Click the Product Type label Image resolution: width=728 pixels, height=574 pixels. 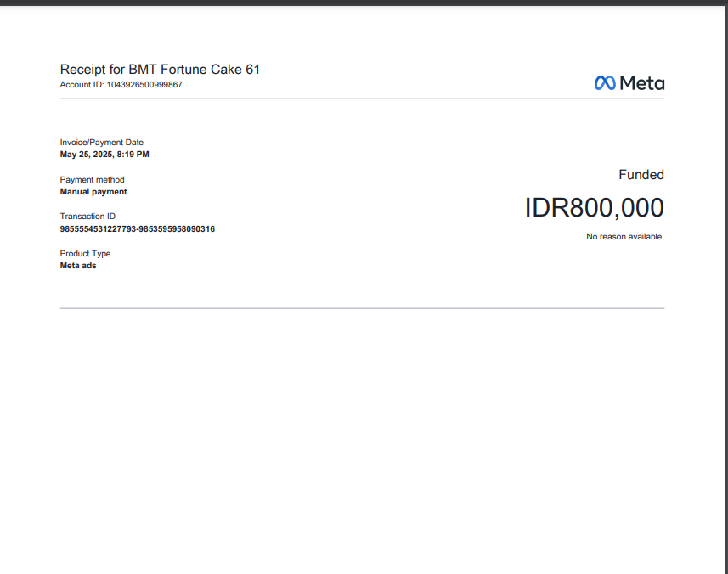pos(85,254)
